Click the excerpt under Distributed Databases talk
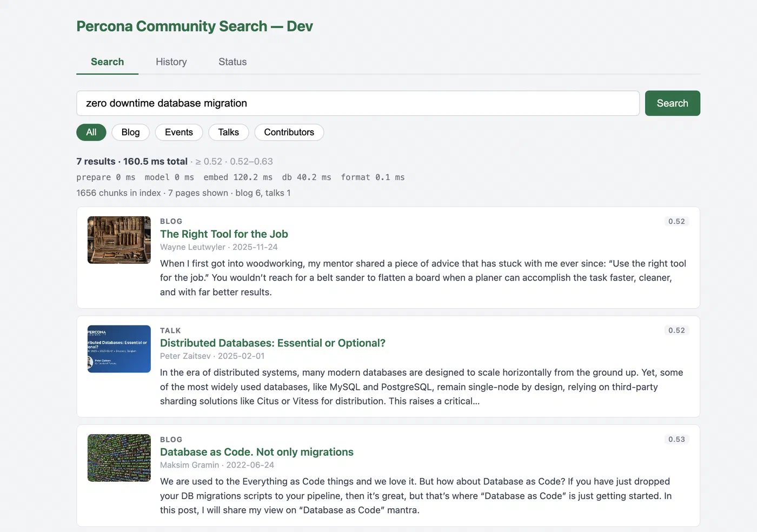 422,387
